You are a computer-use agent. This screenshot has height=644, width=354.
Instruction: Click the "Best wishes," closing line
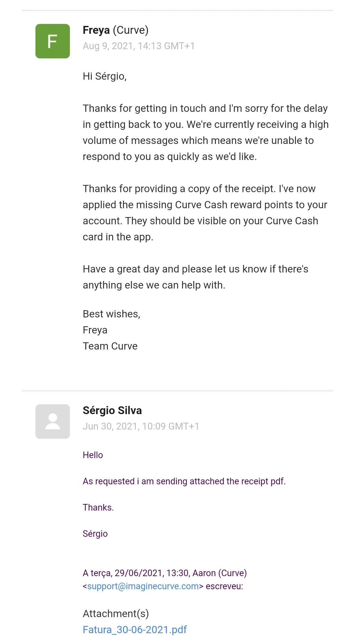click(x=112, y=314)
